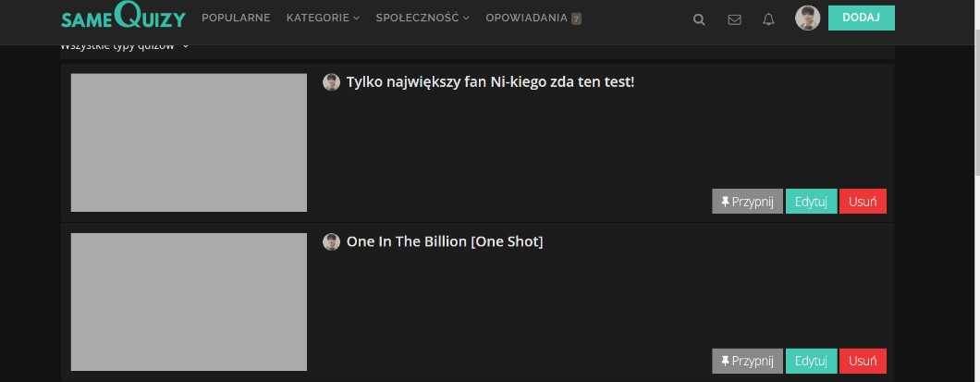The width and height of the screenshot is (980, 382).
Task: Pin One In The Billion with Przypnij
Action: 747,361
